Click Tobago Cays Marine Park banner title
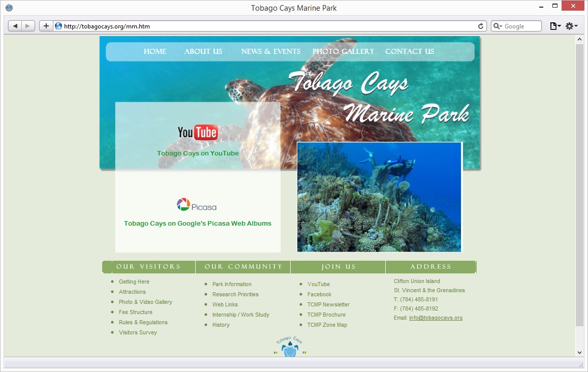Screen dimensions: 588x372 pos(379,98)
